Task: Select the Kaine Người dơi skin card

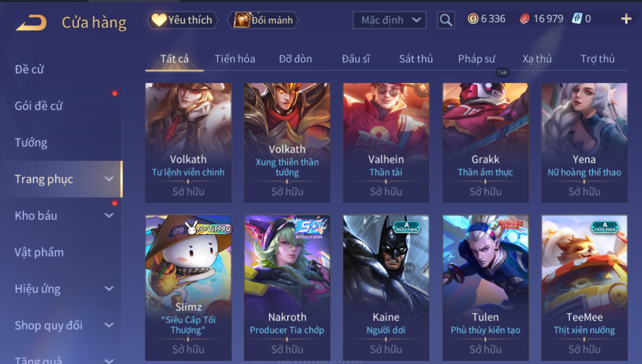Action: point(386,288)
